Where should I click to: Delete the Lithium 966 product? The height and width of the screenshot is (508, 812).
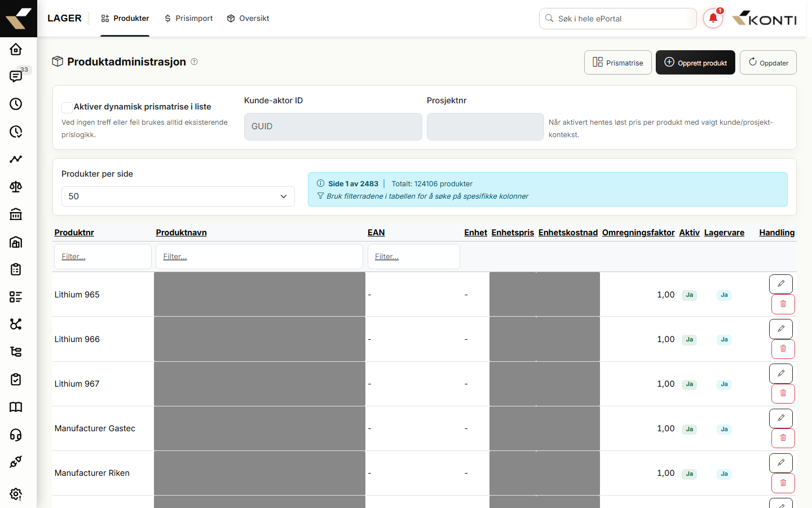pos(783,349)
